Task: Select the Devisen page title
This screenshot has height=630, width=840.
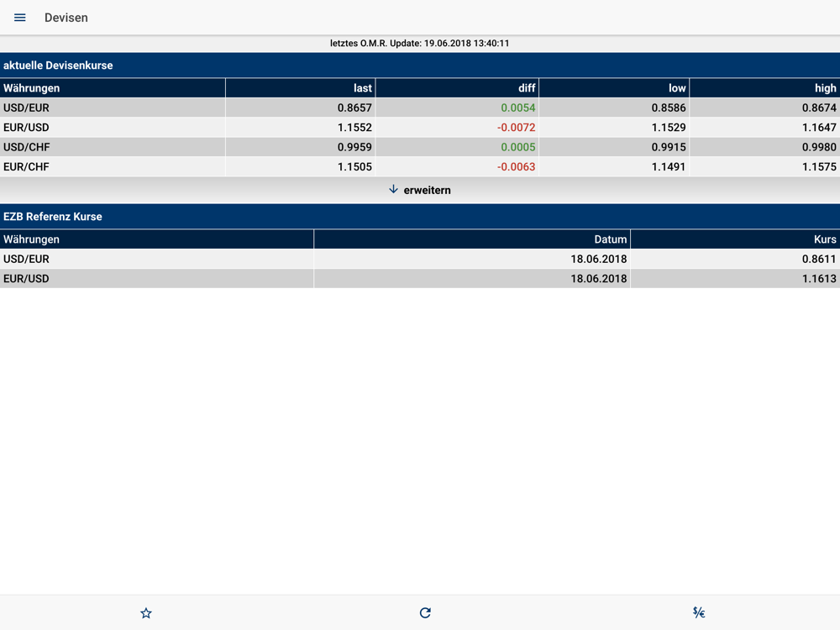Action: (x=66, y=18)
